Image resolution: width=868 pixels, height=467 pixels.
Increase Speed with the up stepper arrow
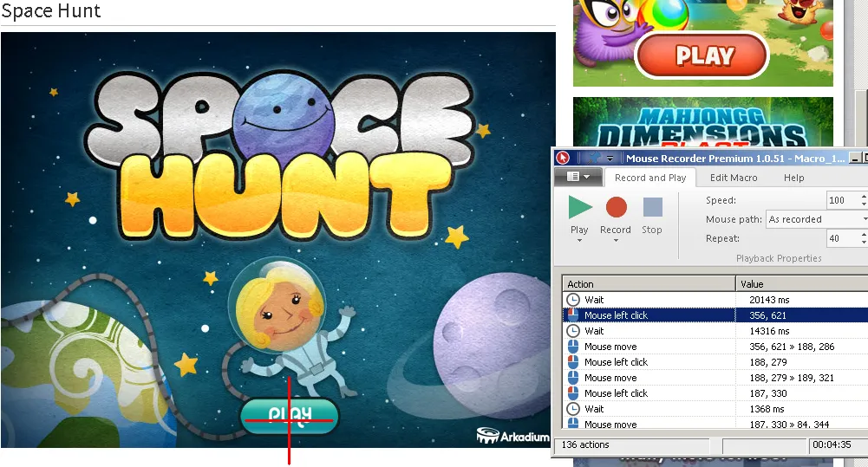click(x=864, y=196)
